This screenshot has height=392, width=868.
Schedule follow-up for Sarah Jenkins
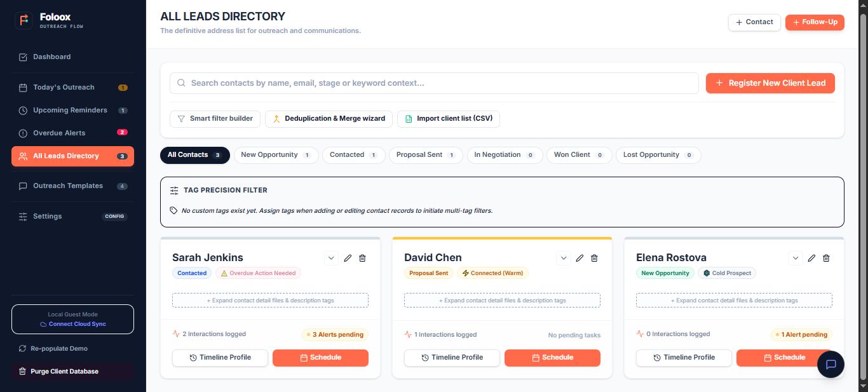pyautogui.click(x=320, y=358)
